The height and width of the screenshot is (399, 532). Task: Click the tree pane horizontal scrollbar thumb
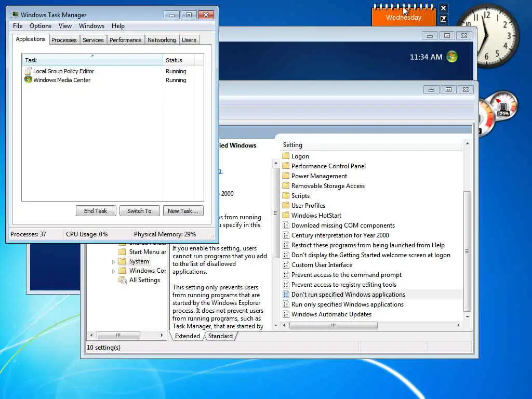click(x=118, y=335)
